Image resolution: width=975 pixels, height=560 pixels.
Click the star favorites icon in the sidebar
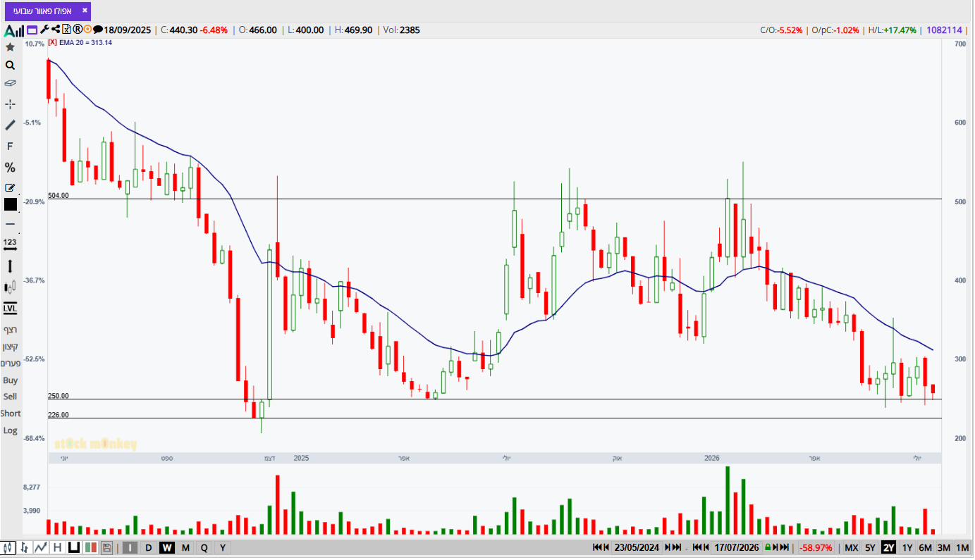(10, 47)
